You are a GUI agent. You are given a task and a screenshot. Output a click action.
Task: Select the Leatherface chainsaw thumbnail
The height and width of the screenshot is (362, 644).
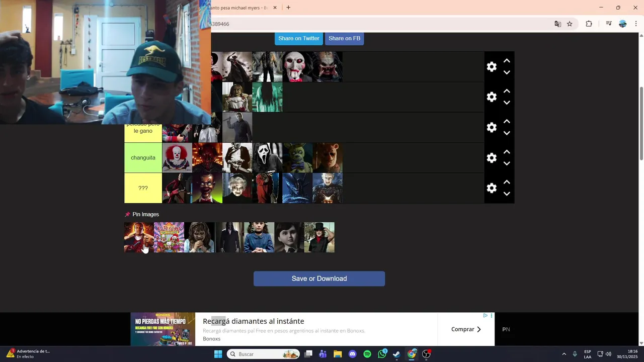[x=237, y=158]
